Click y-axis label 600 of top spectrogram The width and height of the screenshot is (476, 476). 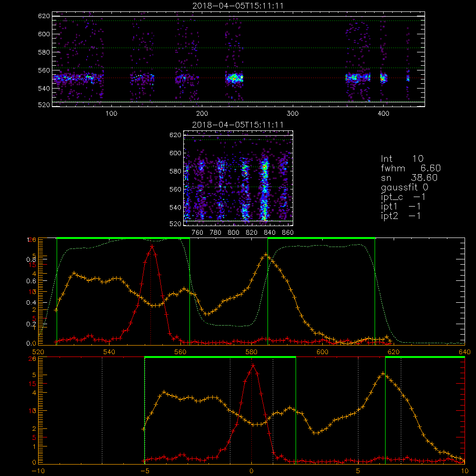[x=44, y=34]
